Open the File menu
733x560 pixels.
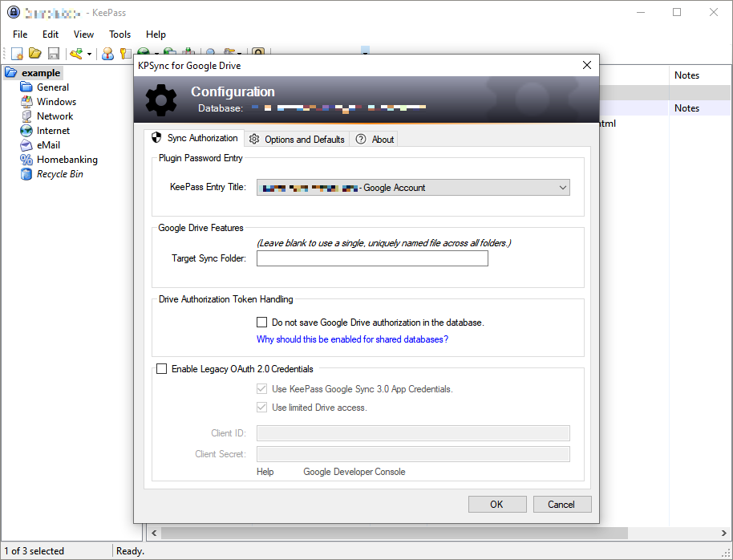20,34
